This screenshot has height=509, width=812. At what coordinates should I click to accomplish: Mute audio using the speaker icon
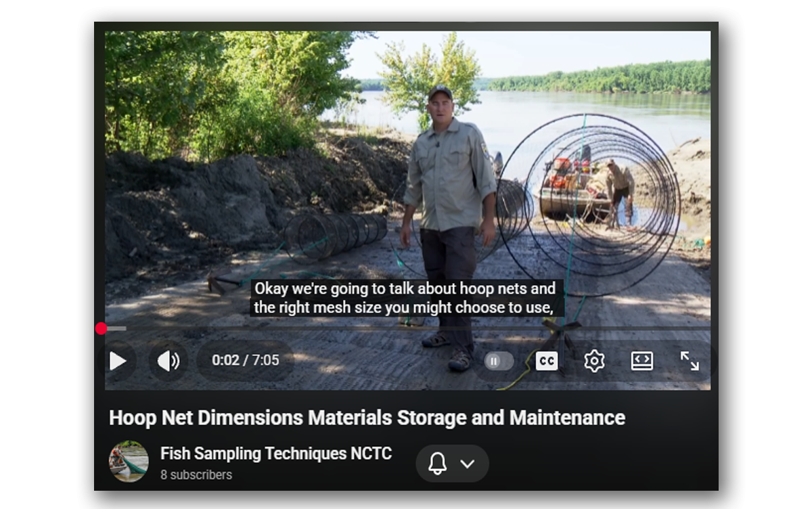point(168,361)
